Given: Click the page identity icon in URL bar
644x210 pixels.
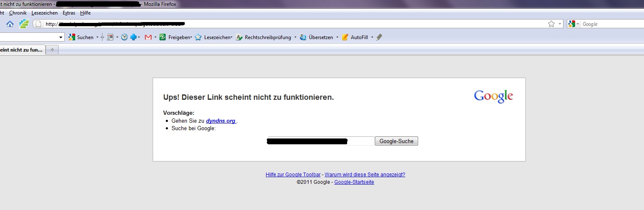Looking at the screenshot, I should coord(38,24).
